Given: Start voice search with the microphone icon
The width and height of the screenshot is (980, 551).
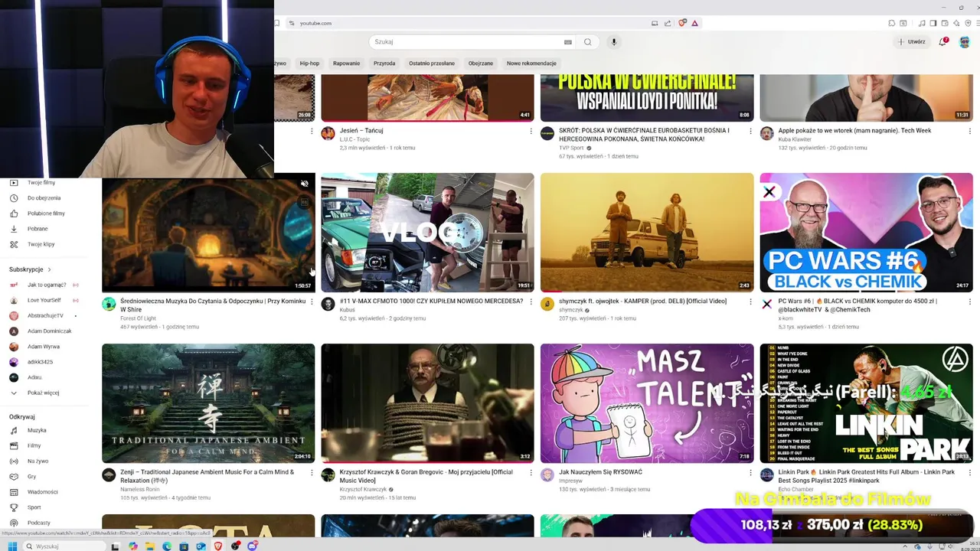Looking at the screenshot, I should pos(613,42).
